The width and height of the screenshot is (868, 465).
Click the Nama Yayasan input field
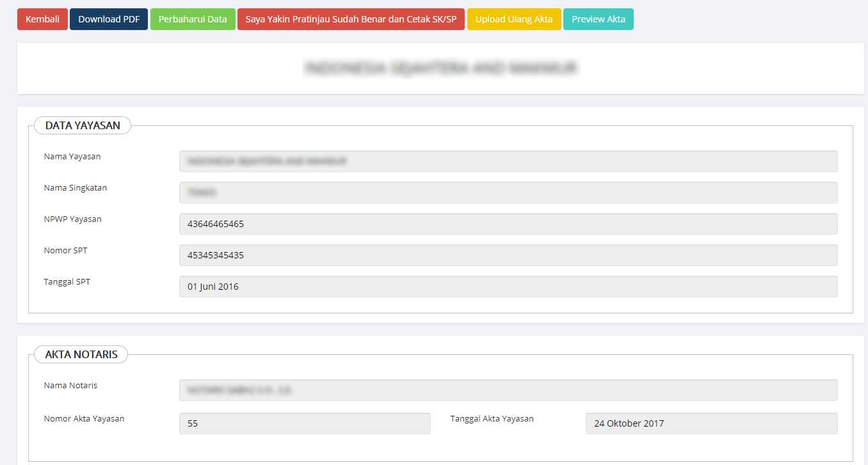click(508, 162)
